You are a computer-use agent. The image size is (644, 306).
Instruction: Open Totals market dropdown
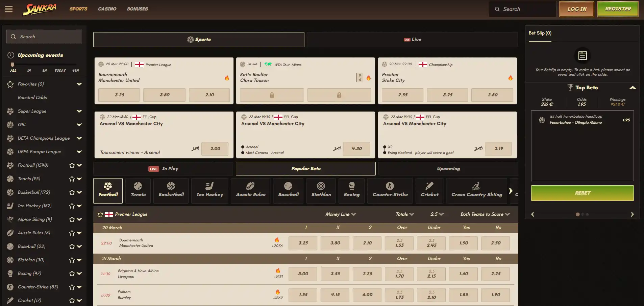[405, 214]
